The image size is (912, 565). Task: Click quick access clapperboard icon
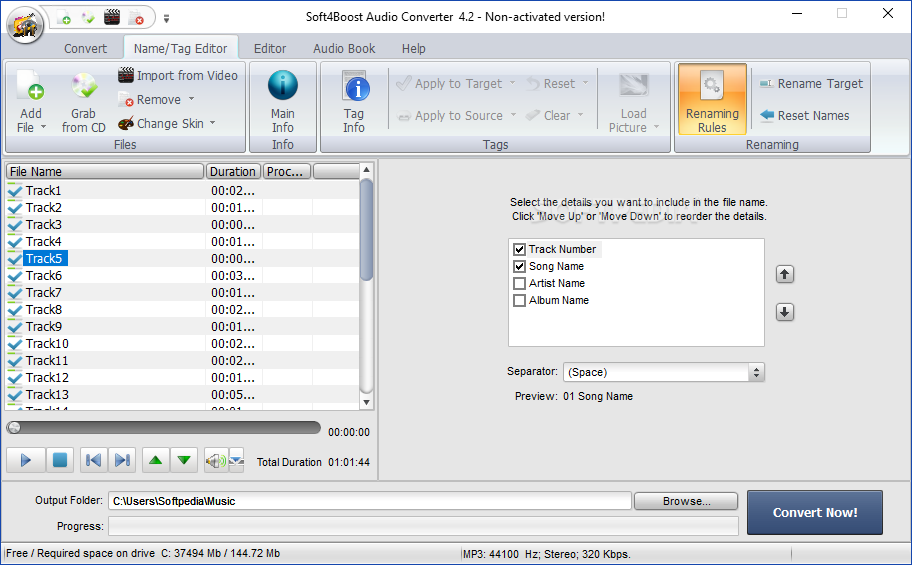click(x=112, y=17)
